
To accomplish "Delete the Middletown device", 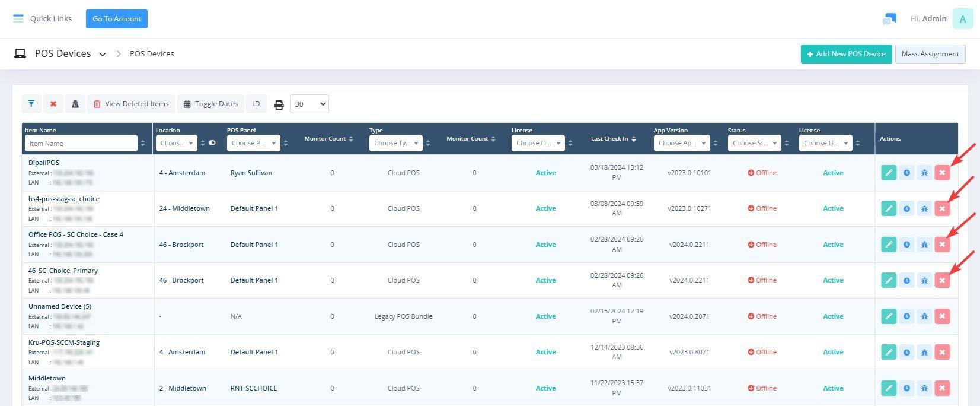I will point(942,388).
